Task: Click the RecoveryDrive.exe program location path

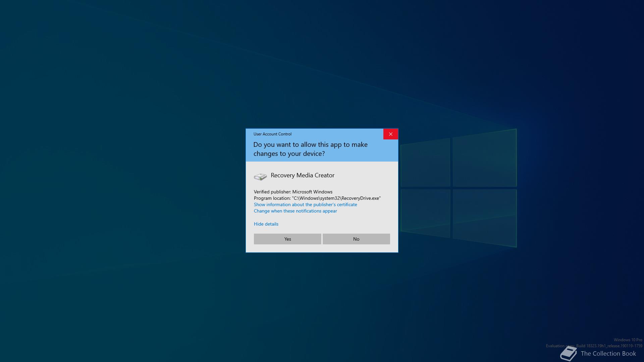Action: pyautogui.click(x=337, y=198)
